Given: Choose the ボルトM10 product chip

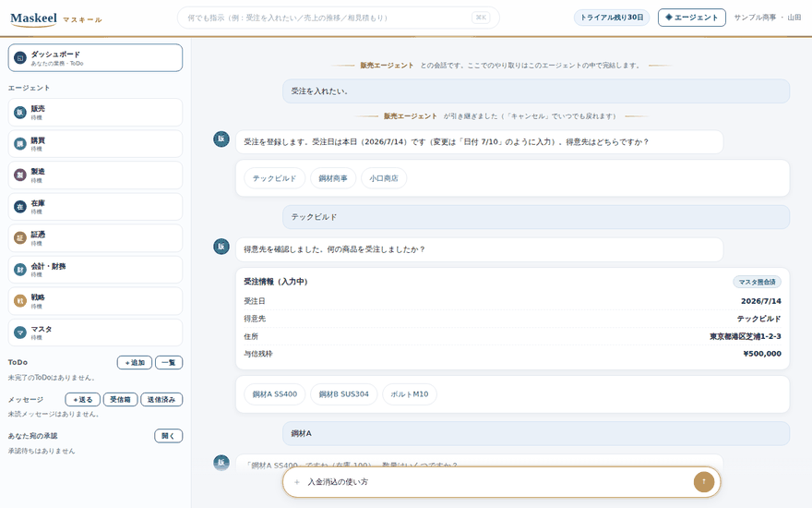Looking at the screenshot, I should pyautogui.click(x=410, y=394).
